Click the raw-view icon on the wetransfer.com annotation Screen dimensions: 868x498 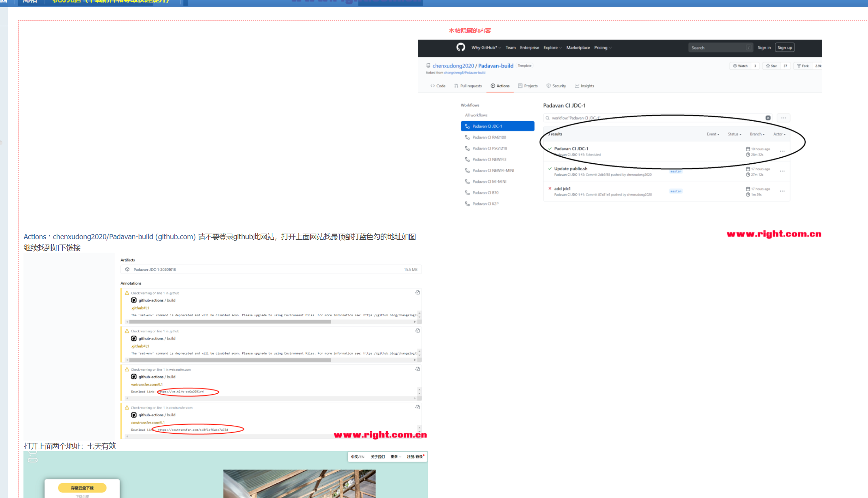tap(417, 369)
